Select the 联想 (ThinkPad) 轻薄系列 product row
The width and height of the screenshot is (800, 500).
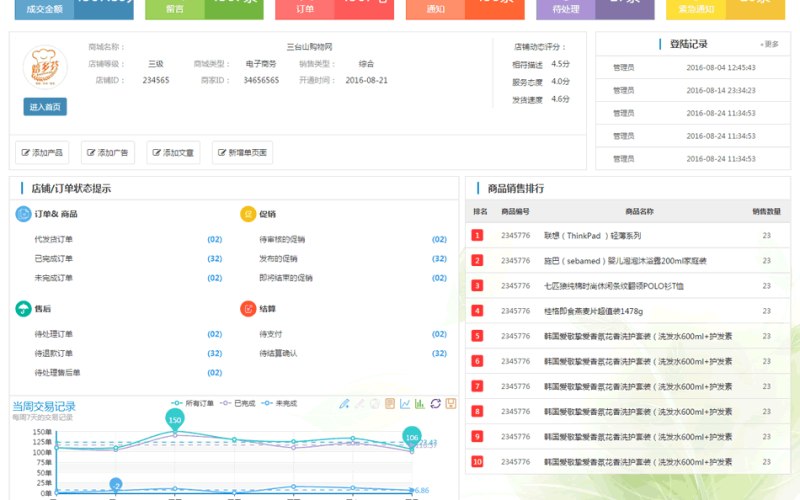click(x=628, y=235)
